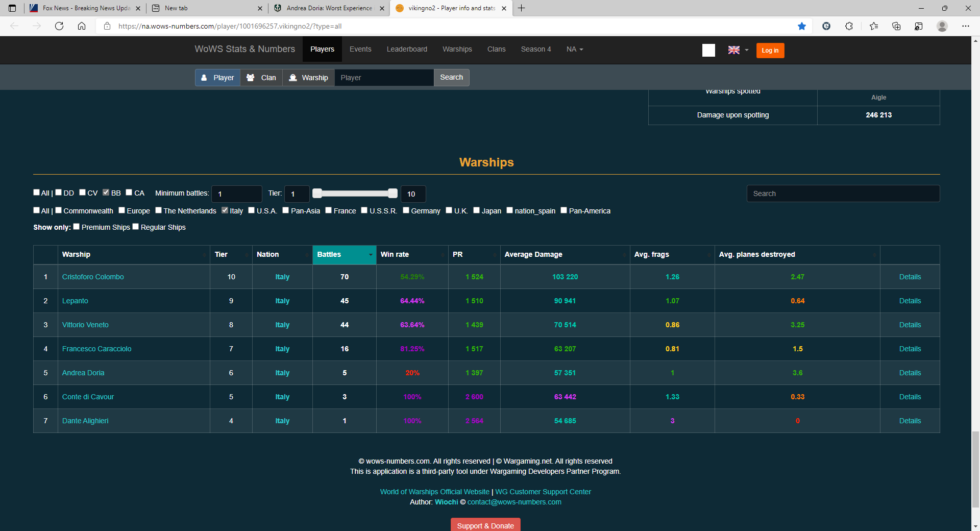This screenshot has width=980, height=531.
Task: Open a new browser tab with plus
Action: [x=521, y=8]
